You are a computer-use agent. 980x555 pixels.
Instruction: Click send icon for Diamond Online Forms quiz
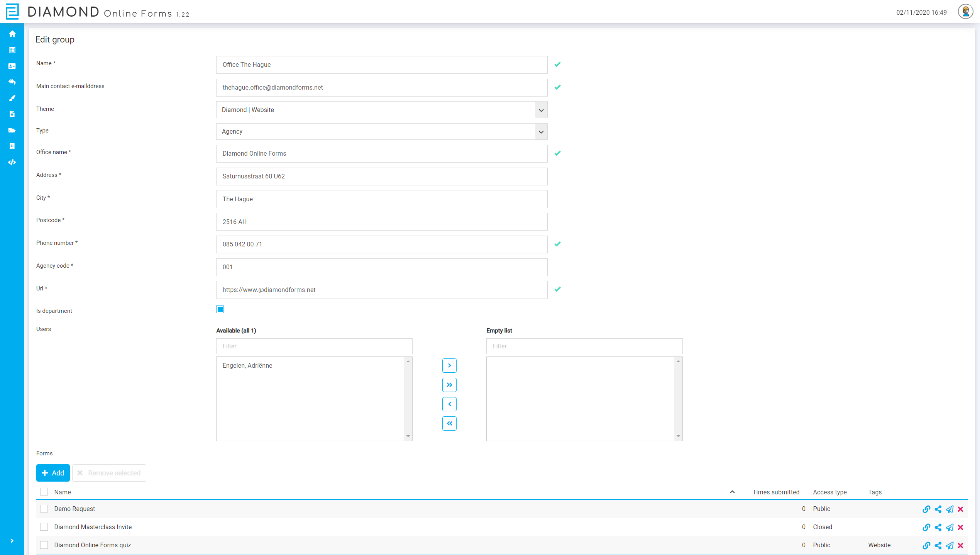click(950, 545)
